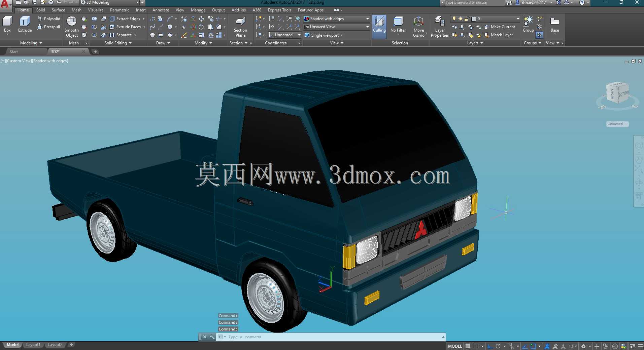The height and width of the screenshot is (350, 644).
Task: Toggle snap mode dotted grid icon
Action: tap(476, 346)
